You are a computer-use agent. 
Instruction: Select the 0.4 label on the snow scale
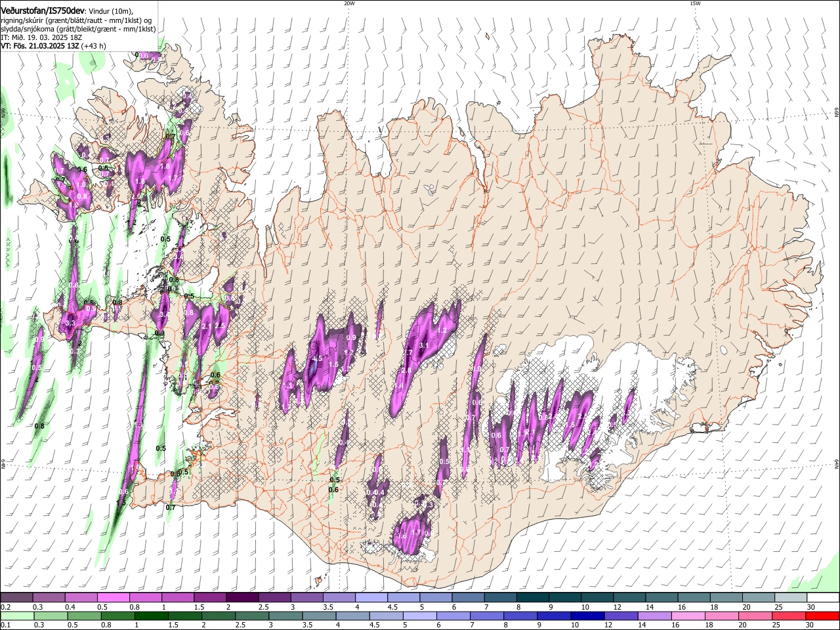point(70,607)
